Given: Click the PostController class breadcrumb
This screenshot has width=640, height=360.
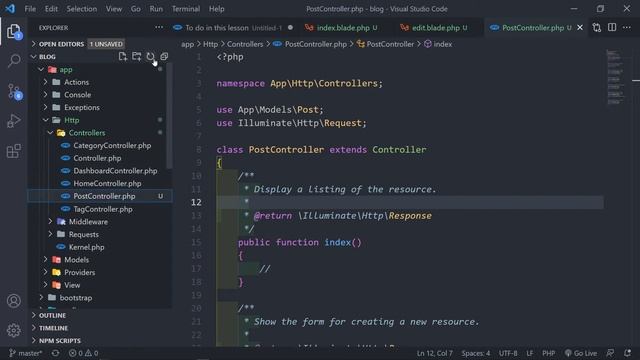Looking at the screenshot, I should tap(385, 44).
